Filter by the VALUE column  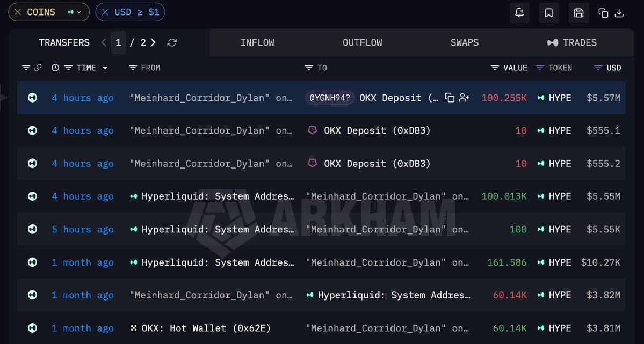495,68
